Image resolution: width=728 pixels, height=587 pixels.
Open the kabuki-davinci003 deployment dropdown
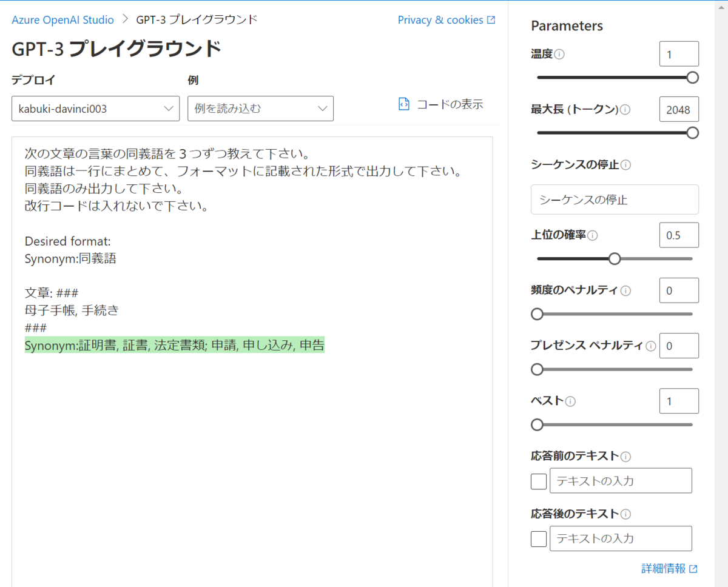[x=96, y=109]
